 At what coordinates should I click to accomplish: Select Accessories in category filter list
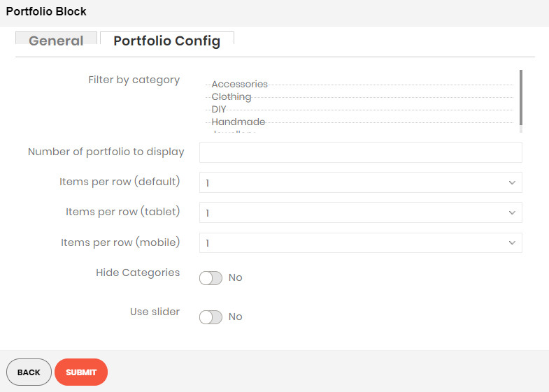pos(239,85)
